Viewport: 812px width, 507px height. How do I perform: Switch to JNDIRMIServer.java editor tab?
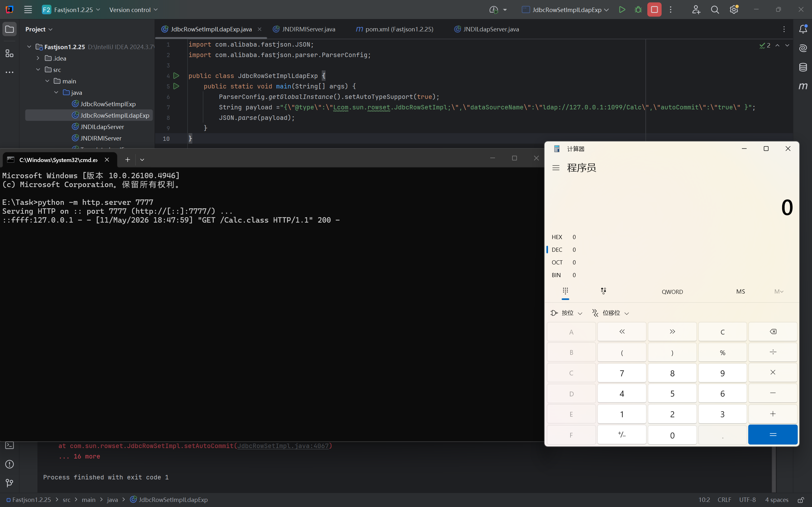click(x=304, y=29)
